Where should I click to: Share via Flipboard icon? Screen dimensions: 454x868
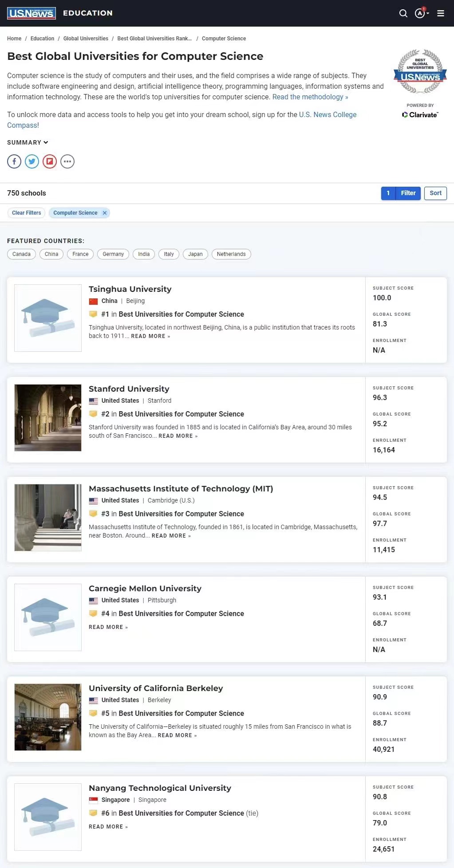tap(50, 161)
